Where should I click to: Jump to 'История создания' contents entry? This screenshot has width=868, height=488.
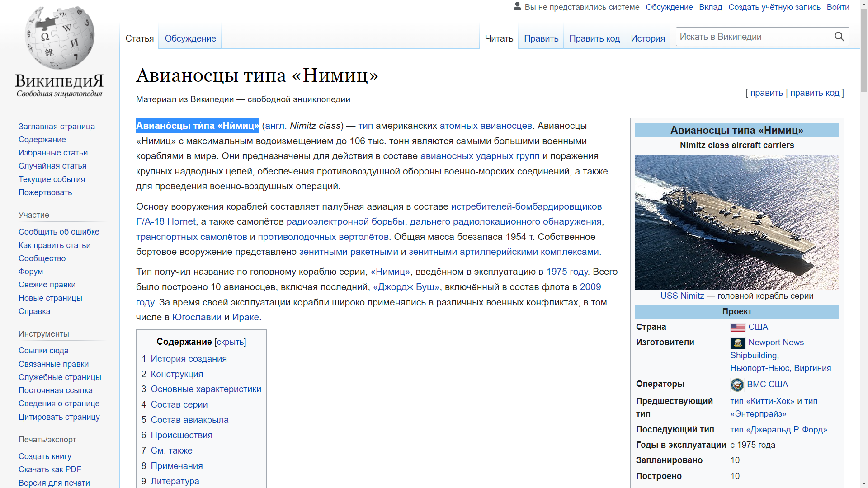(x=189, y=359)
